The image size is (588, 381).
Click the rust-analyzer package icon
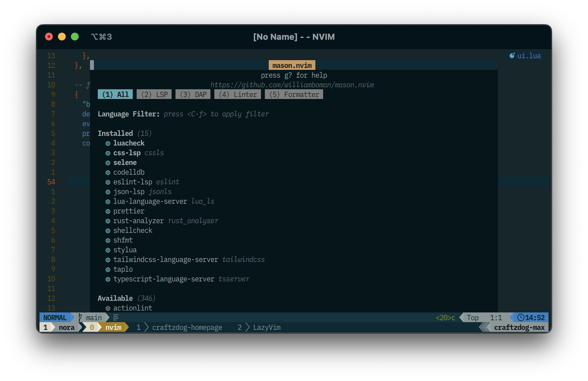point(108,221)
